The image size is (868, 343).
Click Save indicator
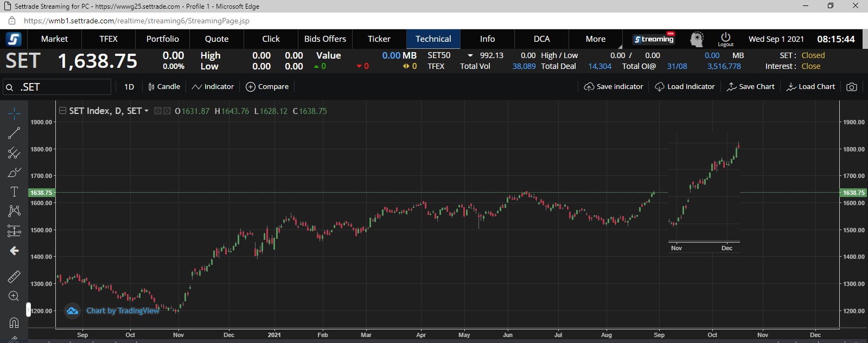614,87
